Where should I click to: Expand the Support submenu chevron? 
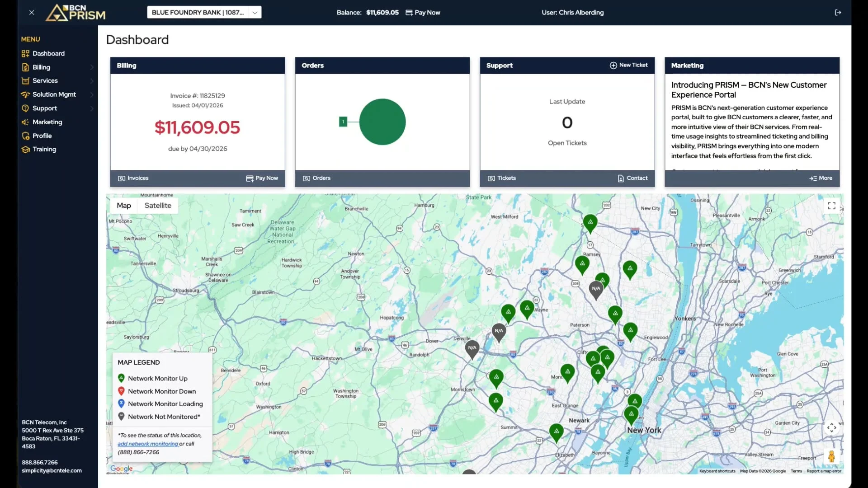click(92, 108)
